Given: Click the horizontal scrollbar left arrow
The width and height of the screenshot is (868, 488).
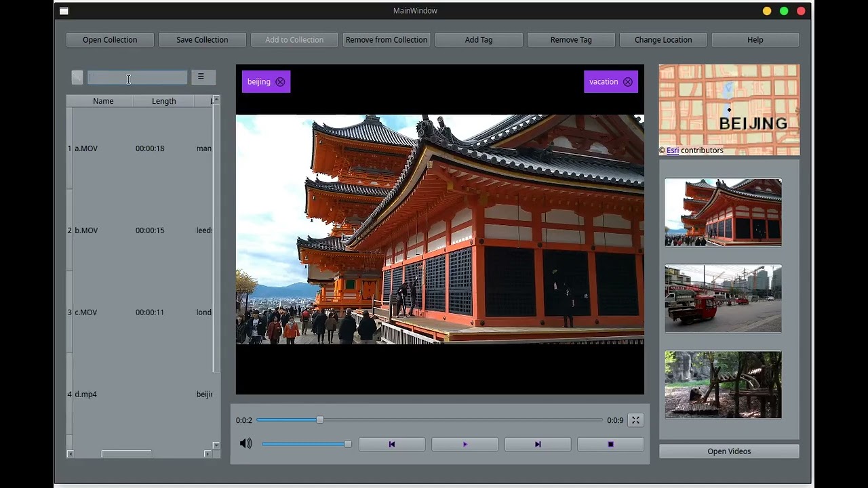Looking at the screenshot, I should (71, 453).
